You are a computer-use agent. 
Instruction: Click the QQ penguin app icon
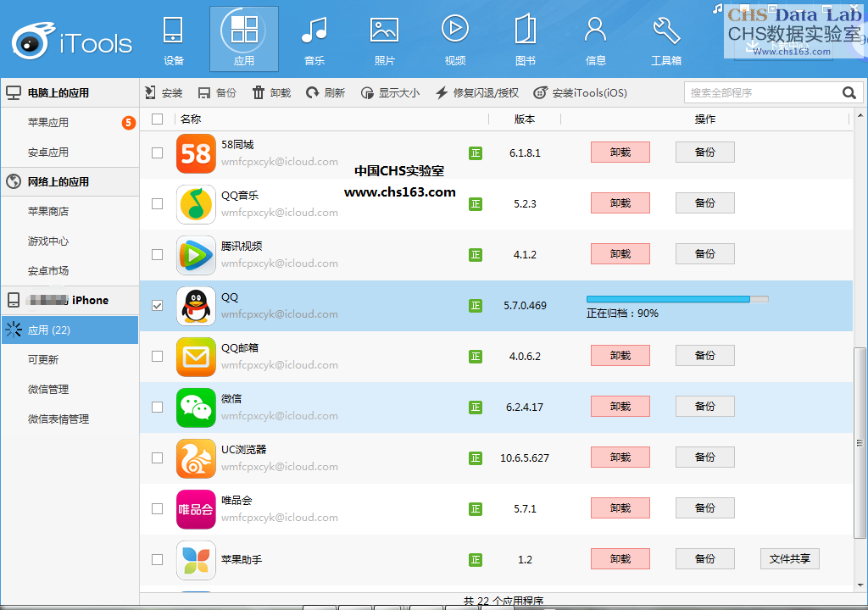(x=196, y=306)
